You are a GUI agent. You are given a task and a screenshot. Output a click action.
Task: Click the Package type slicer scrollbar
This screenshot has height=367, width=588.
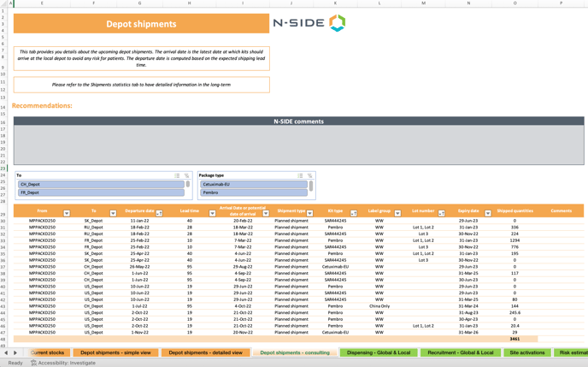point(311,186)
